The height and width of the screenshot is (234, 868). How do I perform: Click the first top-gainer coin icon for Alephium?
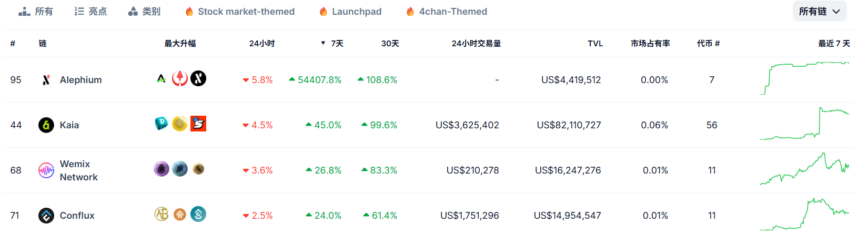(x=162, y=79)
